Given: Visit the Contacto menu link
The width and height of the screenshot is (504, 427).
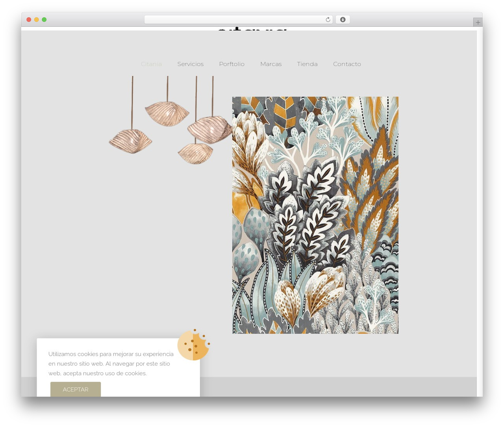Looking at the screenshot, I should (347, 64).
